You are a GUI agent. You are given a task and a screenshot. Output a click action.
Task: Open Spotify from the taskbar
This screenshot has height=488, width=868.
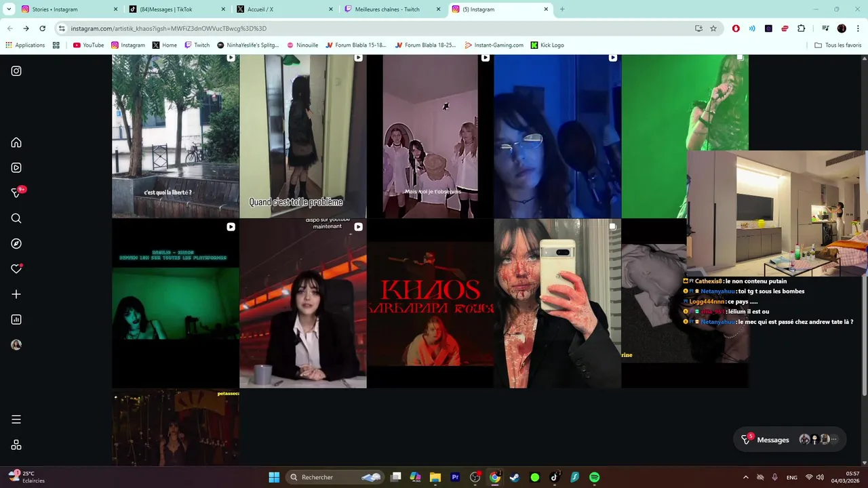click(594, 477)
